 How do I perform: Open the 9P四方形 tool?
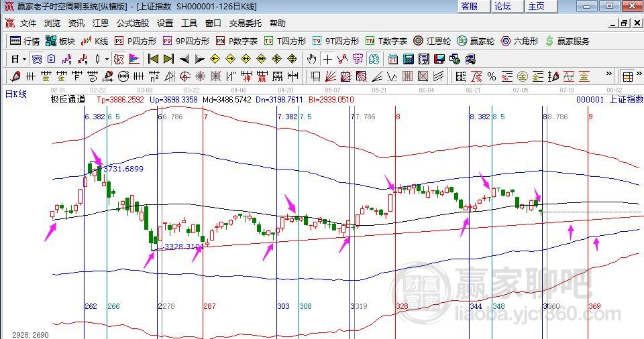(x=186, y=41)
